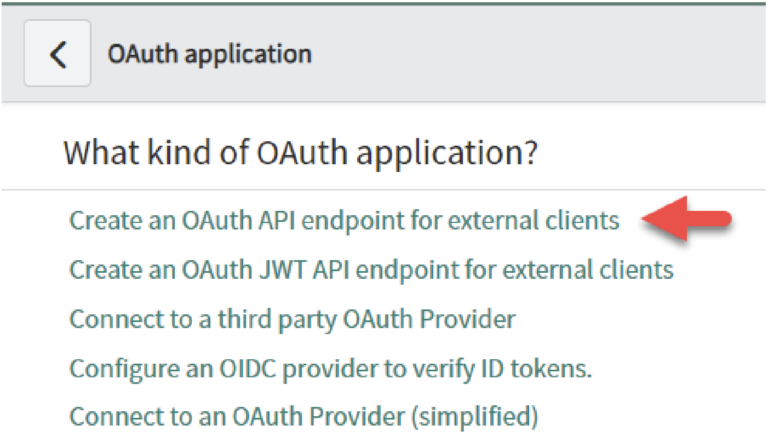Viewport: 768px width, 448px height.
Task: Select the link the red arrow points to
Action: (x=344, y=220)
